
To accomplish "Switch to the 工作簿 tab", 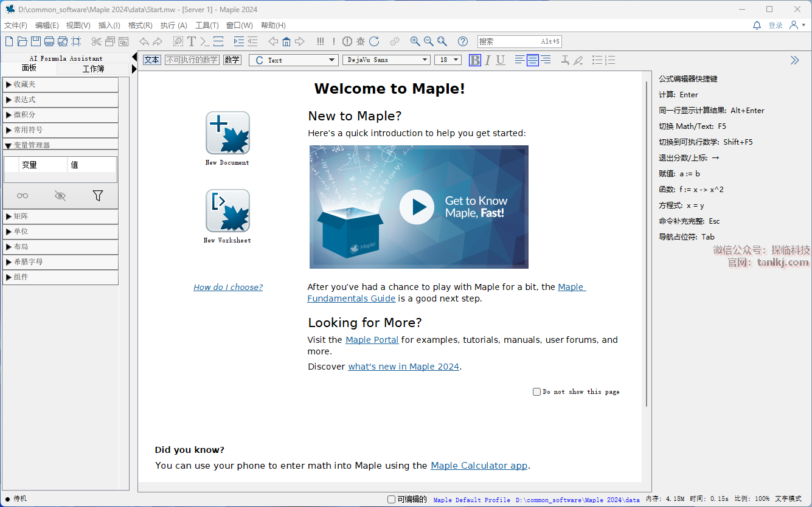I will (x=93, y=69).
